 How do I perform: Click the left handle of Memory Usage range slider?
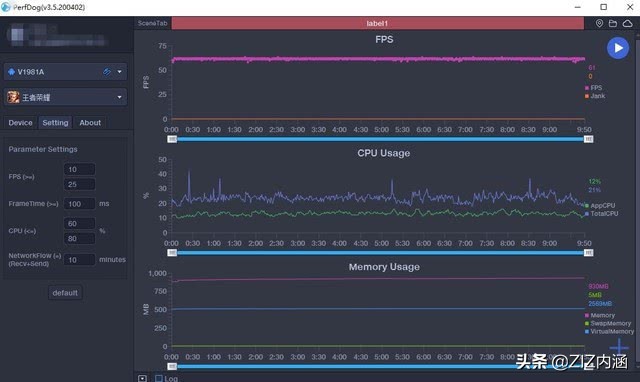pyautogui.click(x=172, y=366)
